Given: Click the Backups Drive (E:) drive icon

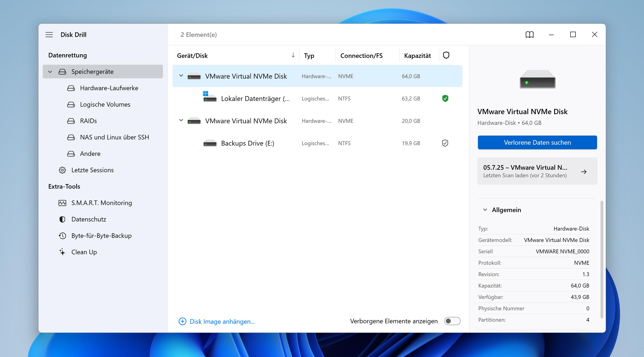Looking at the screenshot, I should (210, 143).
